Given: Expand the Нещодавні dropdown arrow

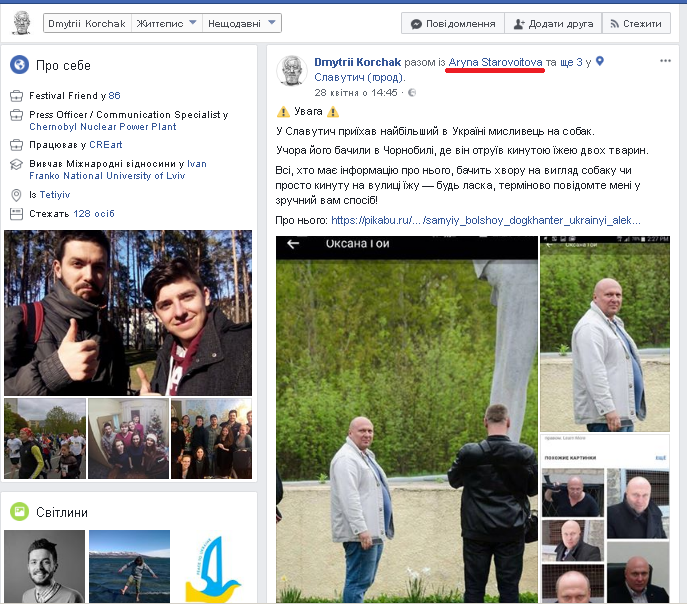Looking at the screenshot, I should 272,22.
